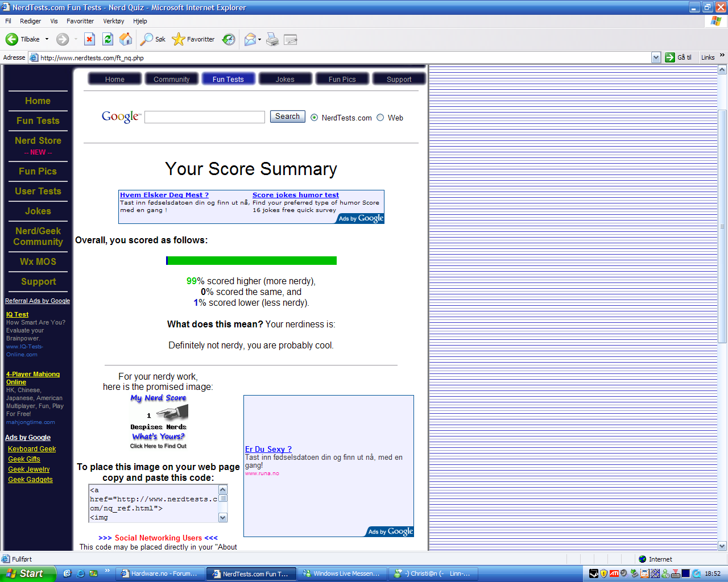Open Internet Explorer from quick launch
The image size is (728, 582).
[80, 573]
